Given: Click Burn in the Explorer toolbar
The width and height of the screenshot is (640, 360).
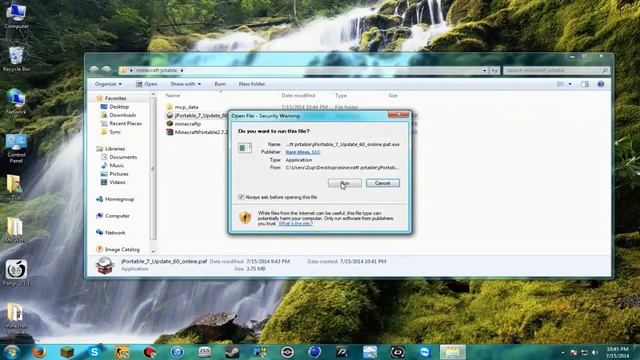Looking at the screenshot, I should point(220,84).
